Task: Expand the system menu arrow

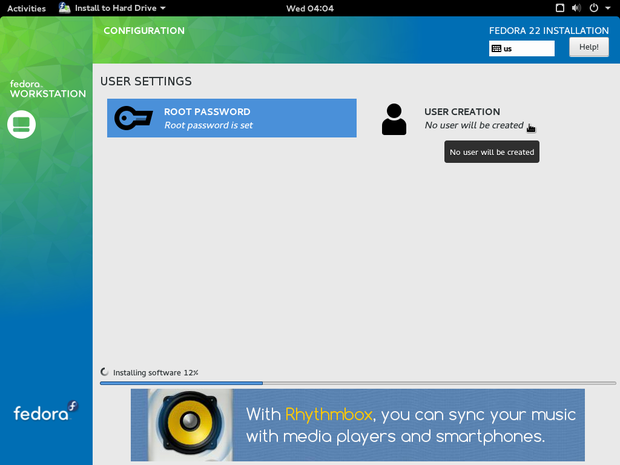Action: 608,8
